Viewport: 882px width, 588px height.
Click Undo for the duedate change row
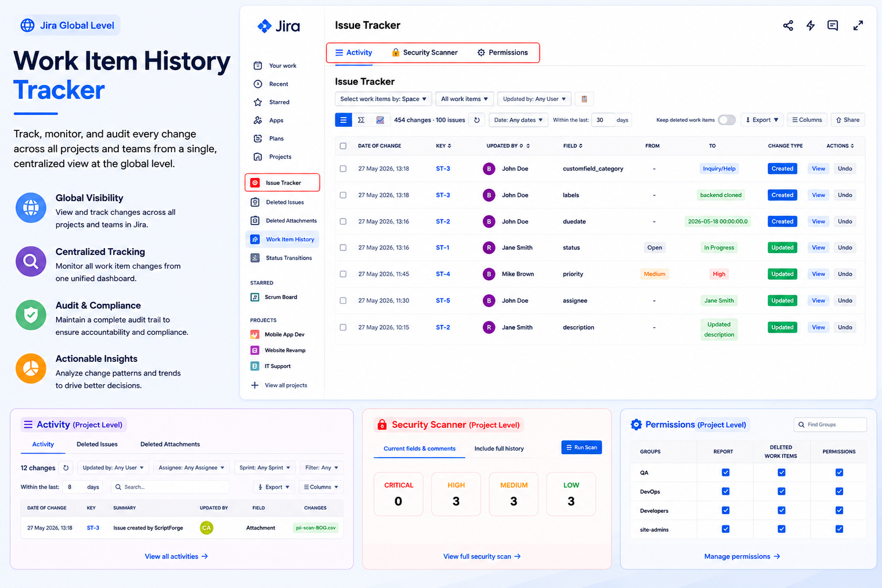[845, 222]
